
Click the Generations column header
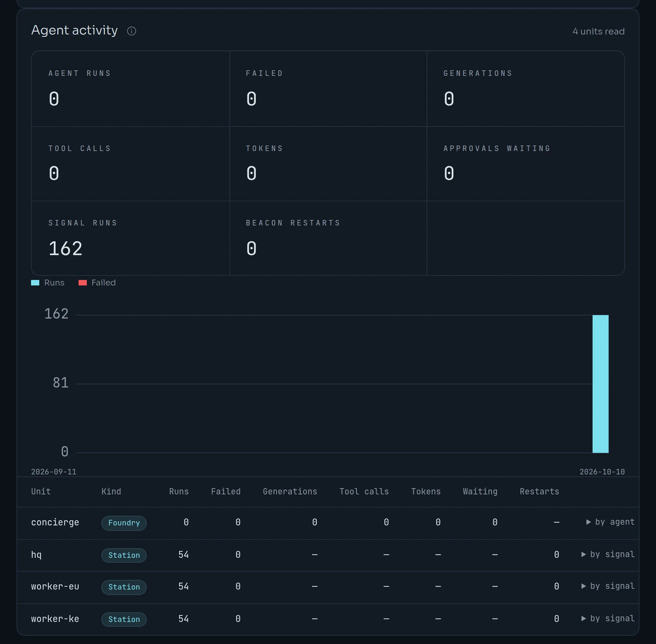pyautogui.click(x=290, y=492)
